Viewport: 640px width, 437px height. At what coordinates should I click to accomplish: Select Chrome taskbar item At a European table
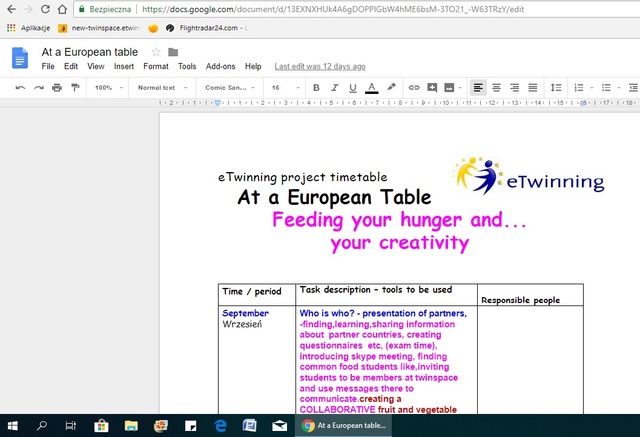click(x=343, y=426)
